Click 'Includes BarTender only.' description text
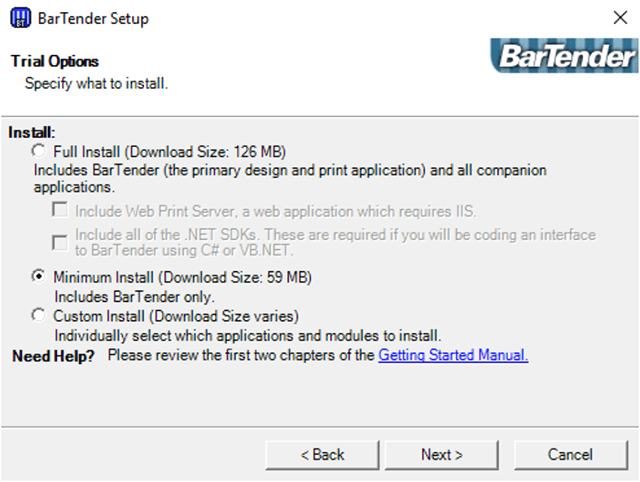Image resolution: width=640 pixels, height=482 pixels. (x=134, y=296)
